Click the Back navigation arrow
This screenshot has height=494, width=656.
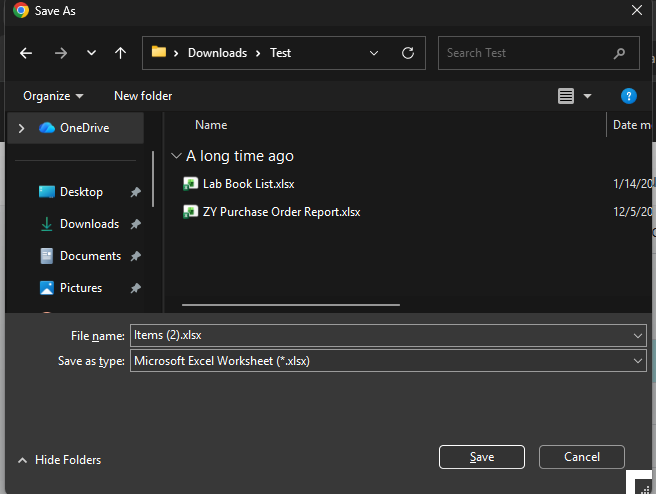(x=26, y=53)
